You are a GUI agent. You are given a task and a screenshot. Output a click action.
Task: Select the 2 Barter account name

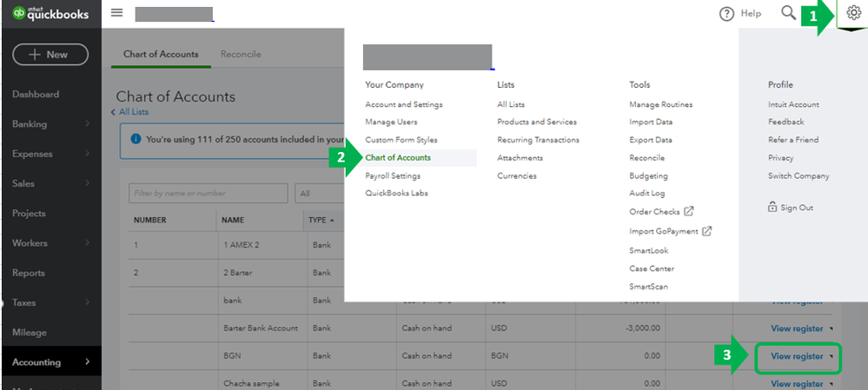[239, 273]
